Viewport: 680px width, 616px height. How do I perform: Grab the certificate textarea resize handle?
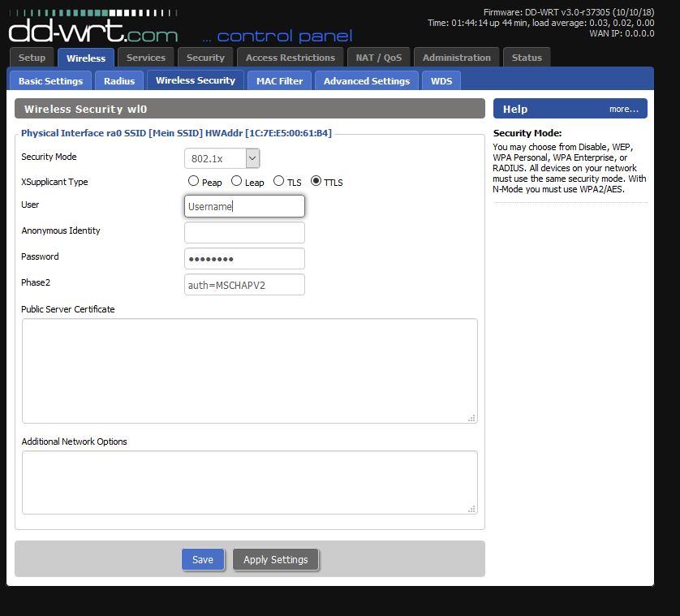point(471,418)
